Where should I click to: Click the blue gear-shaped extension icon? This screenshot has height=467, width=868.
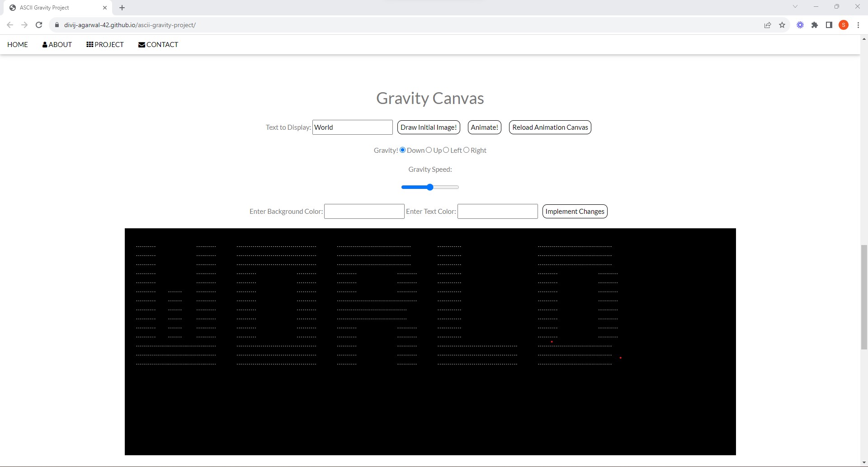[x=800, y=25]
